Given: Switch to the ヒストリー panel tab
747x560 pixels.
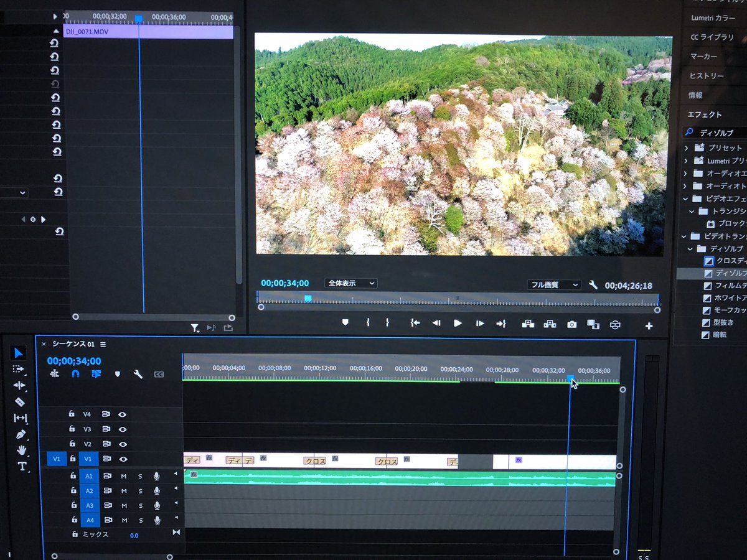Looking at the screenshot, I should point(707,76).
